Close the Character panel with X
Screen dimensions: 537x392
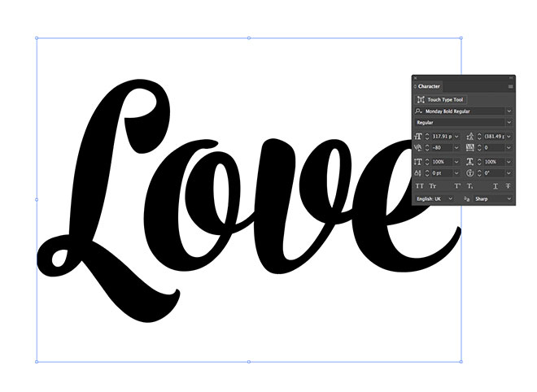point(415,78)
